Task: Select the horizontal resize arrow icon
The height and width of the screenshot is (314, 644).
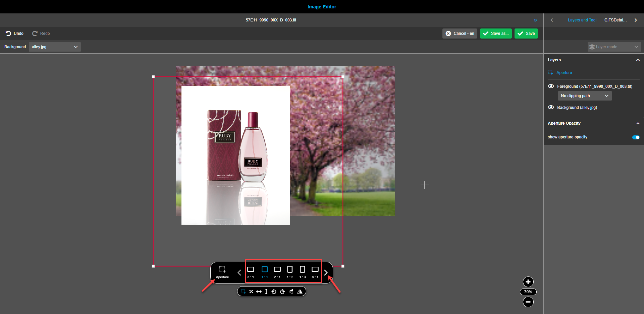Action: [x=259, y=291]
